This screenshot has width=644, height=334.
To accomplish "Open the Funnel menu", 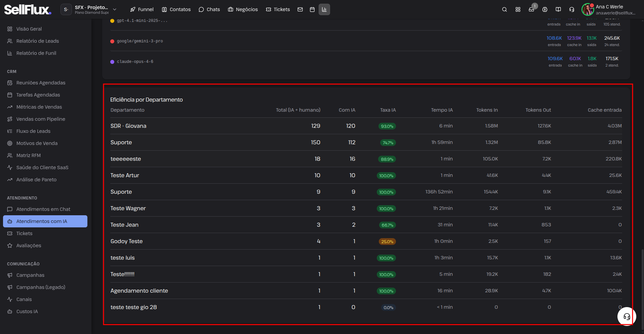I will [142, 9].
